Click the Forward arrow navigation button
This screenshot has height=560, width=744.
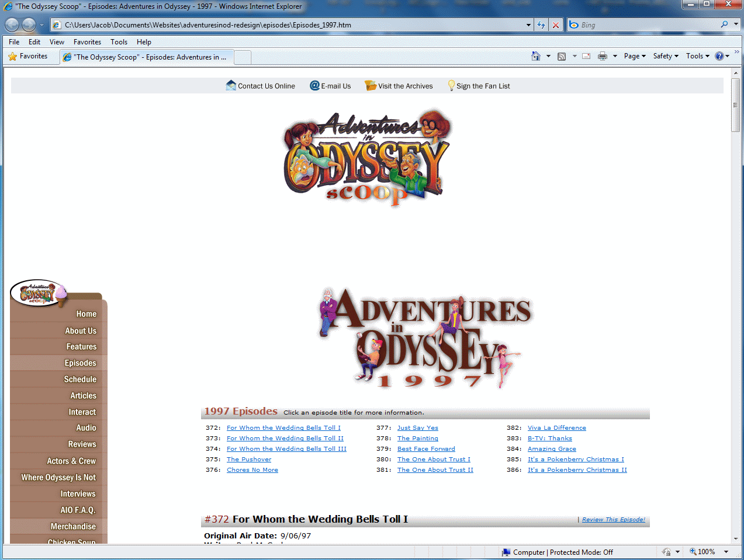pos(29,25)
